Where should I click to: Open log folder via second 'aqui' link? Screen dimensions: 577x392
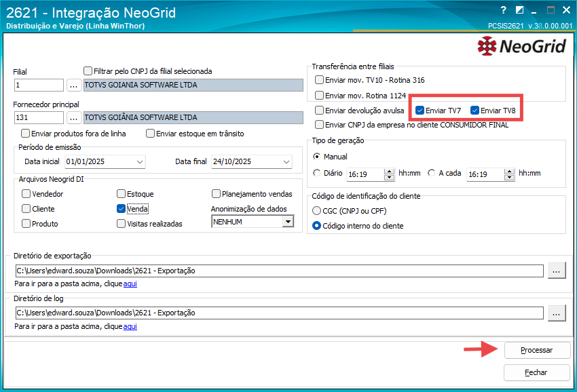pyautogui.click(x=130, y=326)
